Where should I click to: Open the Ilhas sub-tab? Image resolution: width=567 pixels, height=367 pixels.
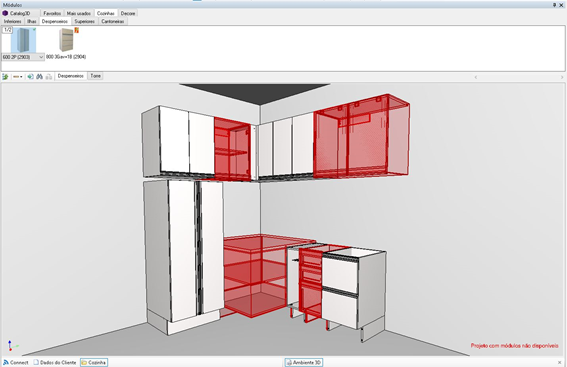coord(31,21)
